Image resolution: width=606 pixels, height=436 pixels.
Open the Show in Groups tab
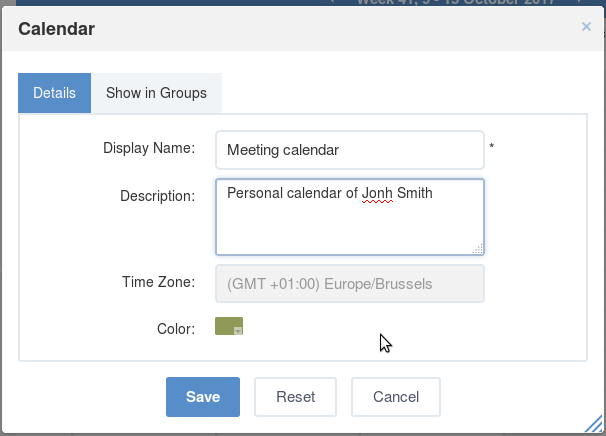(x=157, y=93)
